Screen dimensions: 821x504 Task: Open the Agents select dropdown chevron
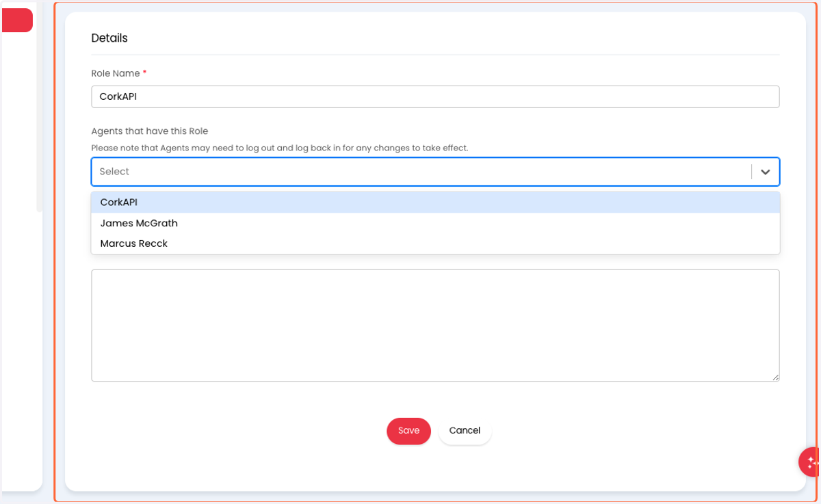[766, 172]
